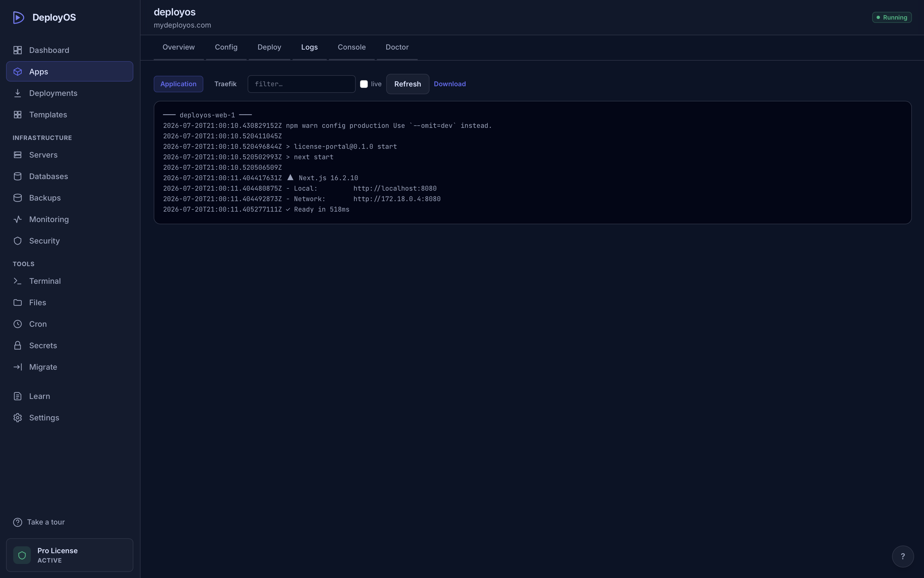Viewport: 924px width, 578px height.
Task: Focus the log filter field
Action: tap(301, 84)
